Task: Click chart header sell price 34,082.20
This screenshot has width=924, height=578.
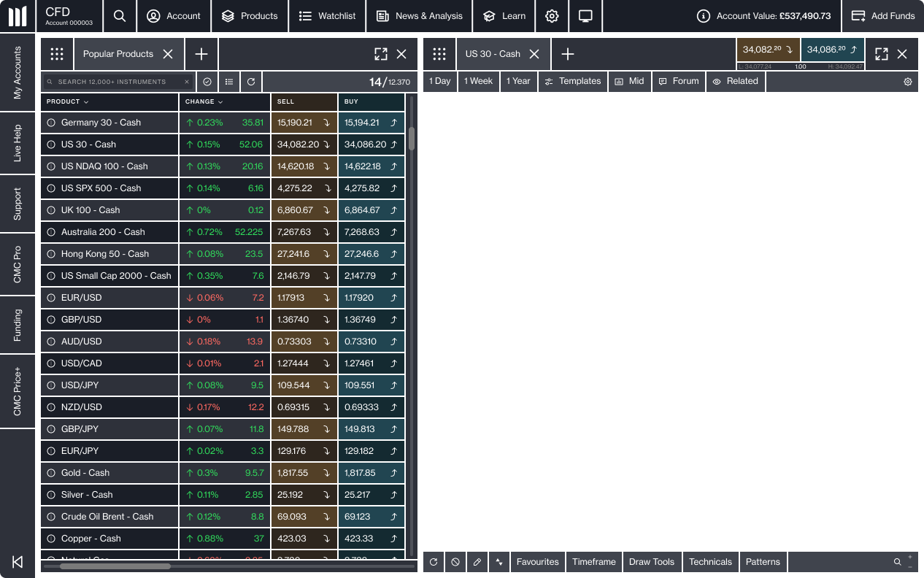Action: [768, 50]
